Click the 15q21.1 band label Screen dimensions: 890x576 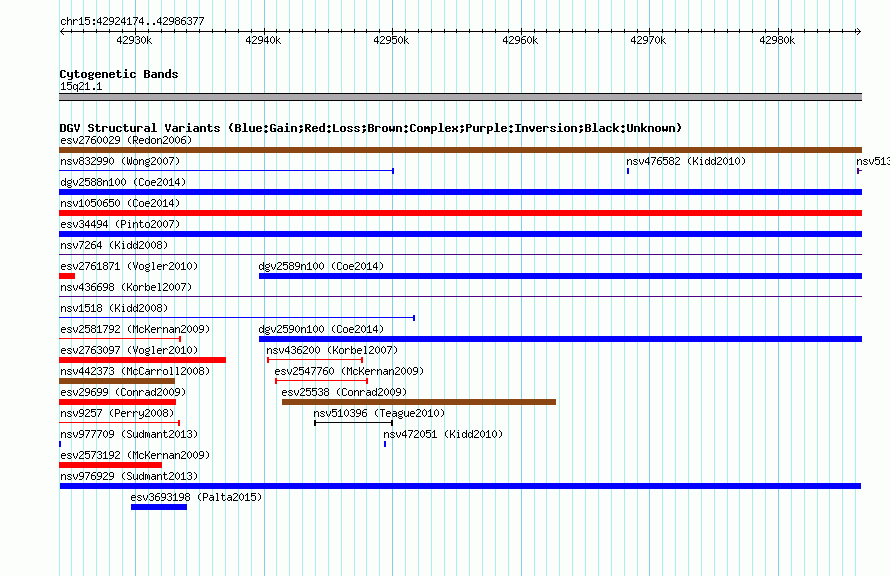(x=81, y=86)
